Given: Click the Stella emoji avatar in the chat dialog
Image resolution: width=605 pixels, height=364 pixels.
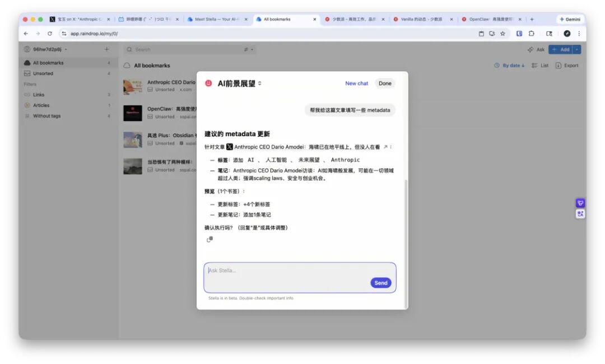Looking at the screenshot, I should (208, 83).
